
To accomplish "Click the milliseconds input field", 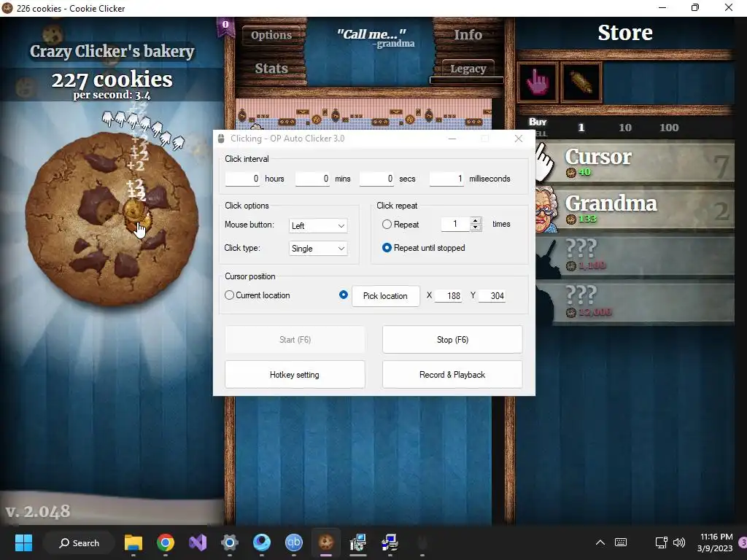I will point(447,179).
